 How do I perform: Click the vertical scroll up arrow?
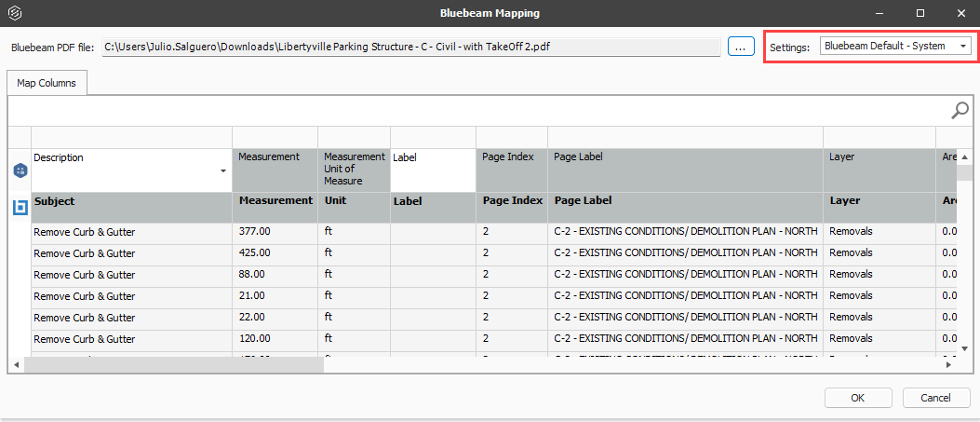[964, 157]
